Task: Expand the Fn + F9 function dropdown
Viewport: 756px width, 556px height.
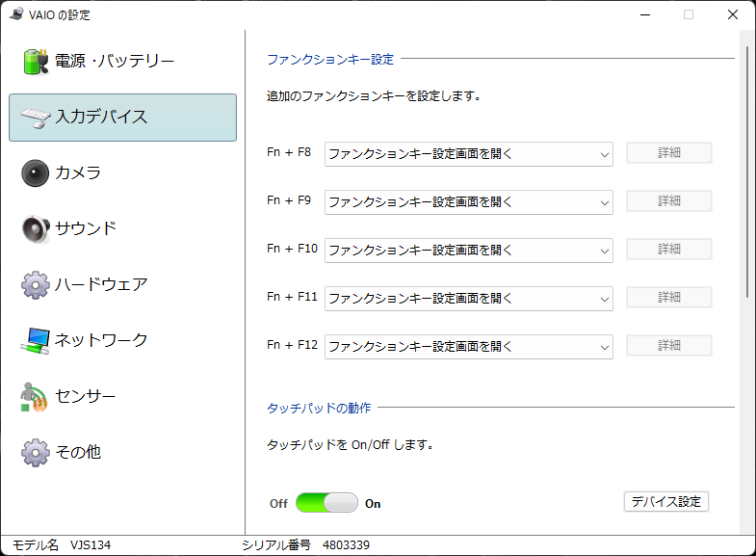Action: [469, 202]
